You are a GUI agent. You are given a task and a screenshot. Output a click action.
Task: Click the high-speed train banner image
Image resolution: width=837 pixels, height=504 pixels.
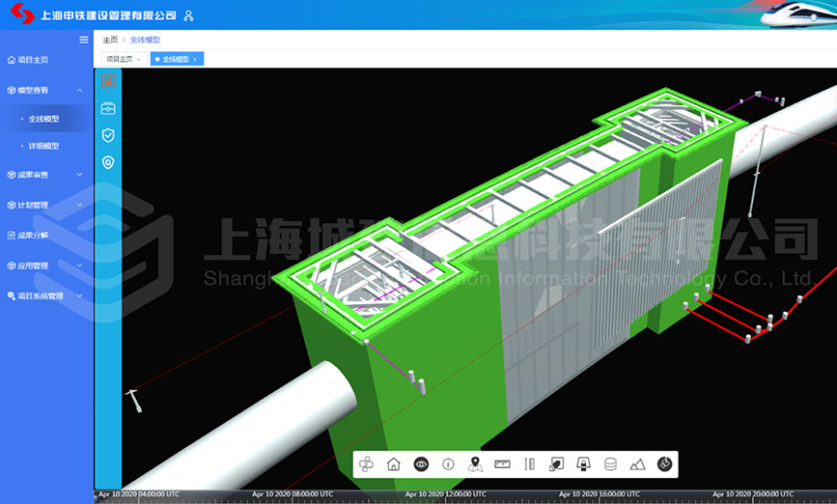click(x=799, y=14)
